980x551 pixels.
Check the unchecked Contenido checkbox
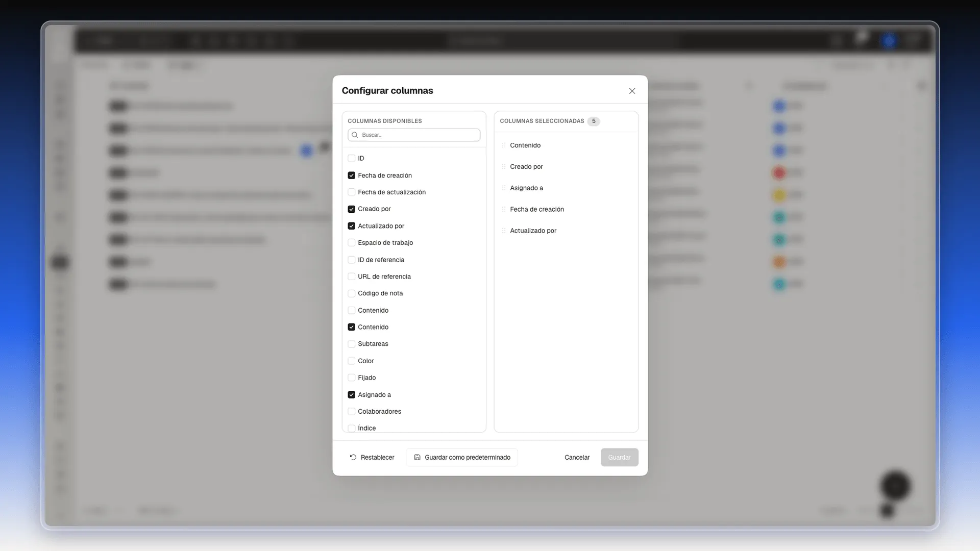(x=351, y=311)
